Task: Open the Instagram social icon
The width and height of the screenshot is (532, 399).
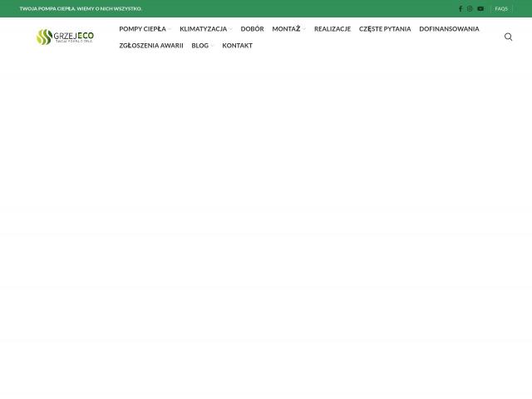Action: point(470,9)
